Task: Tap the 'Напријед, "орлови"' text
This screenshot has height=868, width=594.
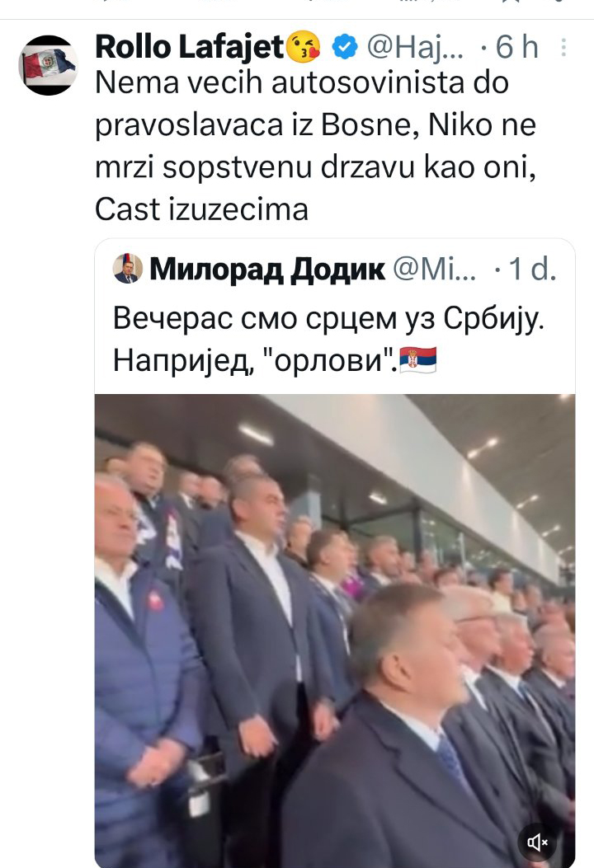Action: [256, 361]
